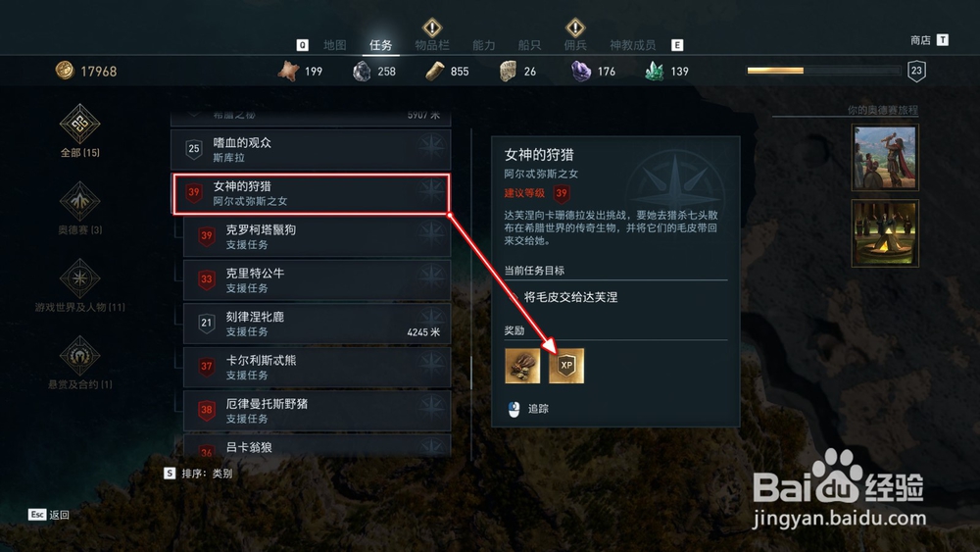
Task: Click the purple obsidian resource icon
Action: pos(581,72)
